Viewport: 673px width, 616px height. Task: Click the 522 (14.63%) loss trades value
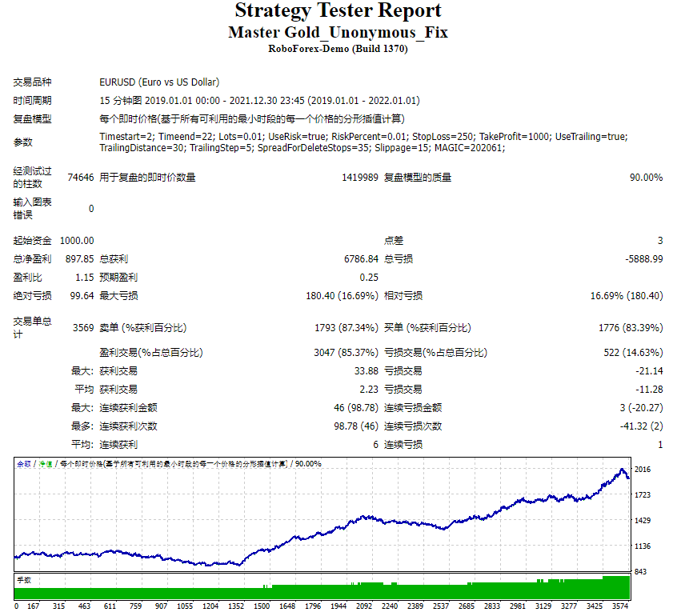633,353
